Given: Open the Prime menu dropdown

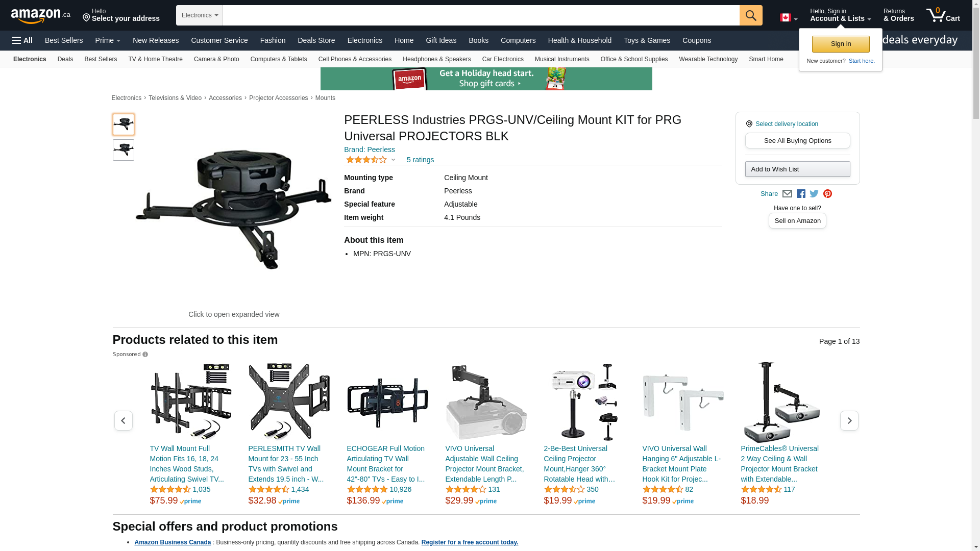Looking at the screenshot, I should tap(108, 40).
